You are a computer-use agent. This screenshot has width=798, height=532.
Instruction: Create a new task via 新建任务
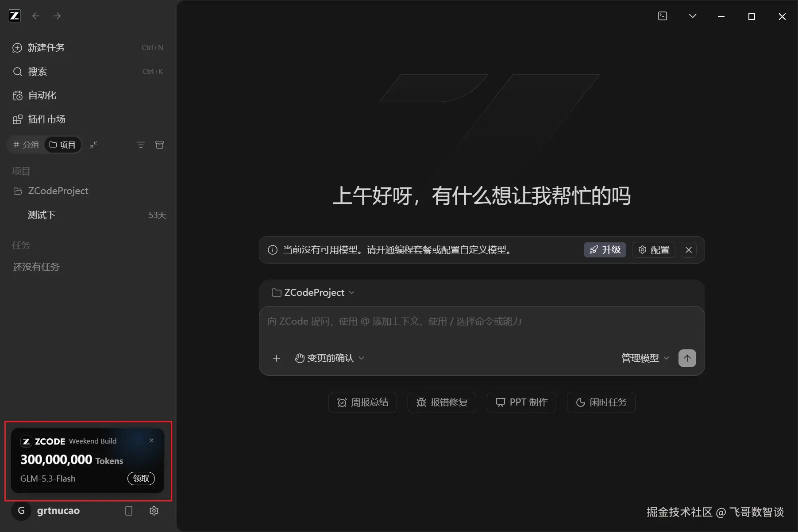point(88,47)
